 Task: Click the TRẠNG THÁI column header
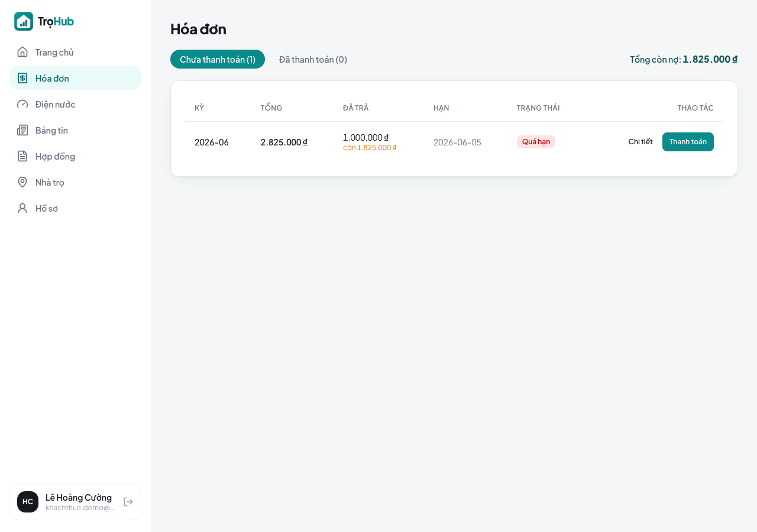pyautogui.click(x=538, y=108)
